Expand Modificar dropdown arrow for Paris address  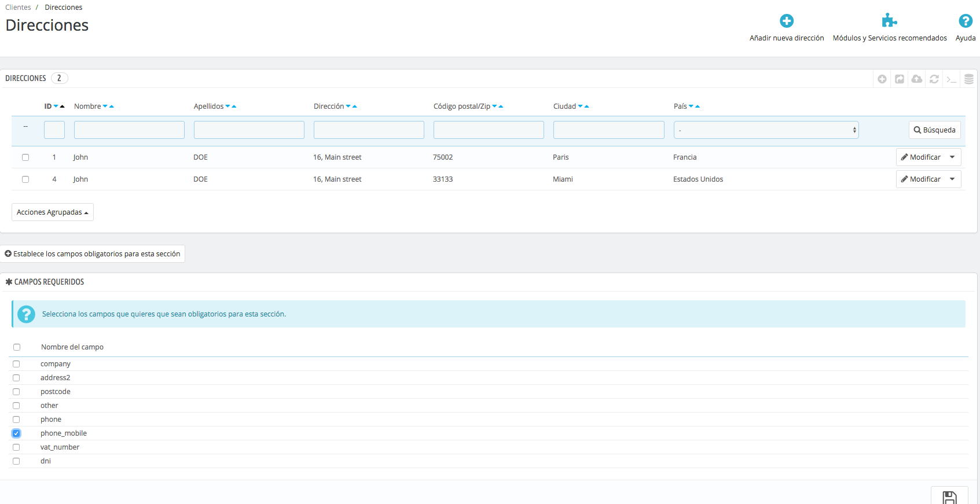(x=952, y=157)
